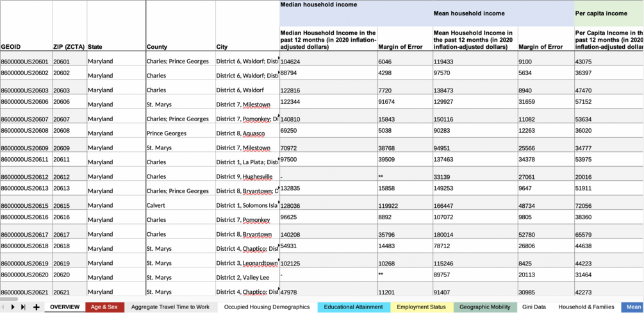Switch to the Employment Status tab
This screenshot has height=313, width=644.
point(422,307)
